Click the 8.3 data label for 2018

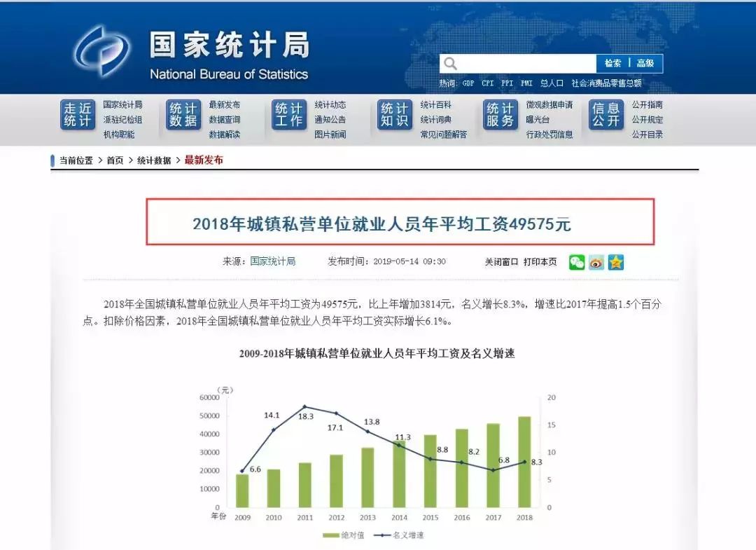click(537, 462)
